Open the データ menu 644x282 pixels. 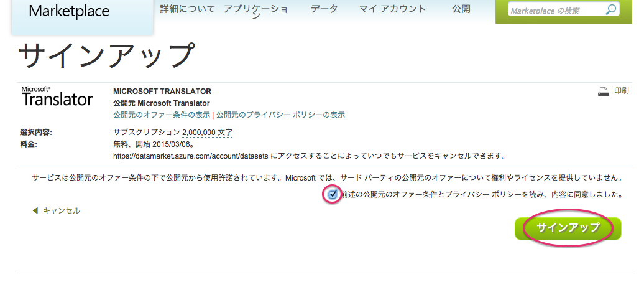point(324,9)
